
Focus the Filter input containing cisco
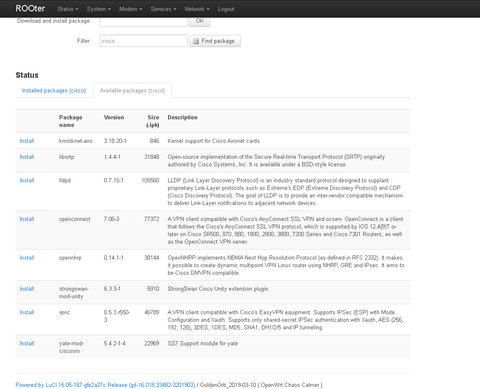(143, 41)
